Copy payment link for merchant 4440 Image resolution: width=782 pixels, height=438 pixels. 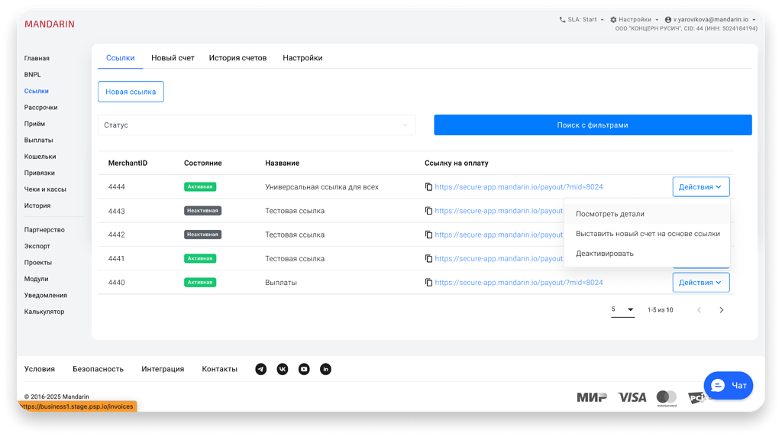428,282
